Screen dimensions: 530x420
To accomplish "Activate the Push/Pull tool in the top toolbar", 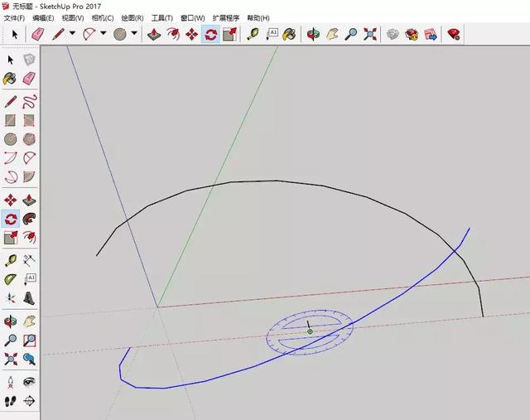I will [154, 34].
